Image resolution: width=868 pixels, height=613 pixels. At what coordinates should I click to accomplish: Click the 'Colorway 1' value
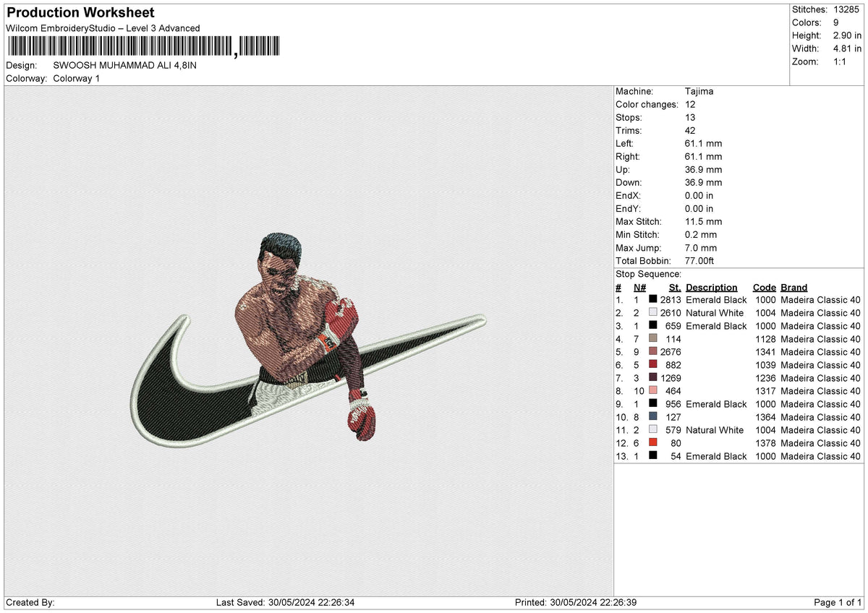tap(77, 78)
